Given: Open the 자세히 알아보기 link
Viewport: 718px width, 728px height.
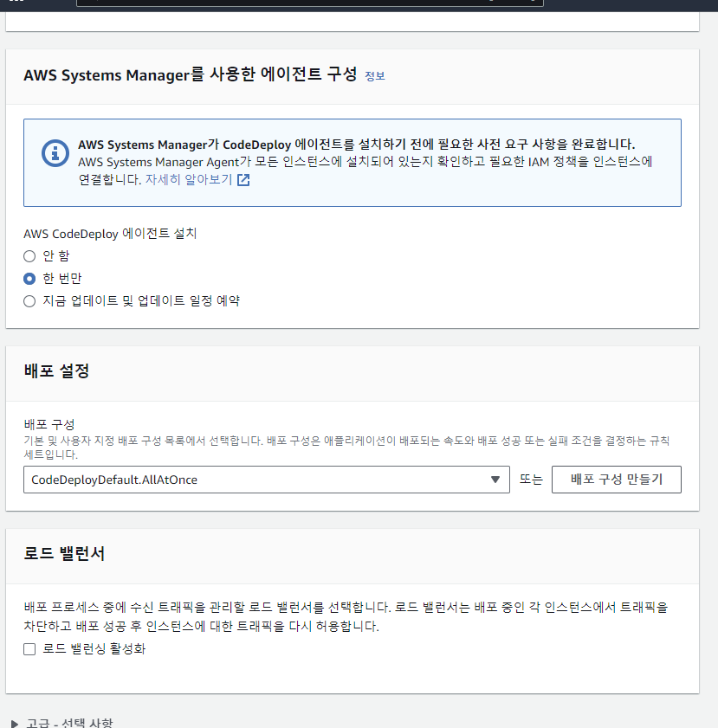Looking at the screenshot, I should [189, 180].
